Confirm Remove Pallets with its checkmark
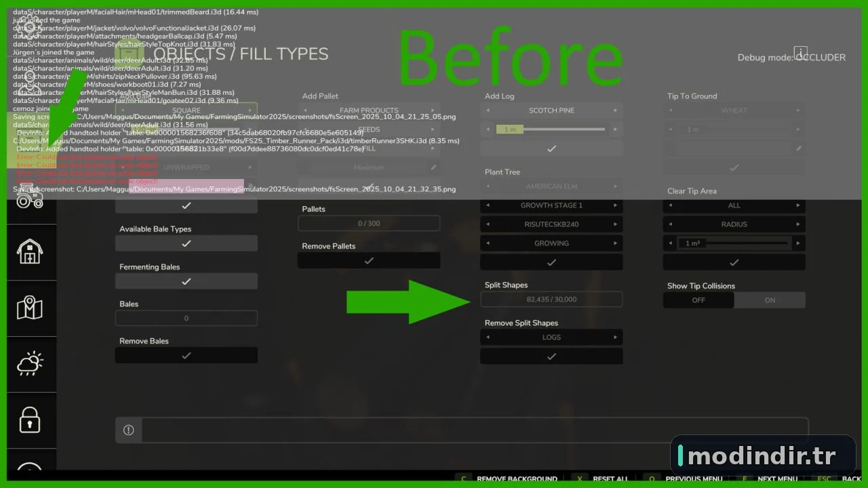The width and height of the screenshot is (868, 488). 369,260
